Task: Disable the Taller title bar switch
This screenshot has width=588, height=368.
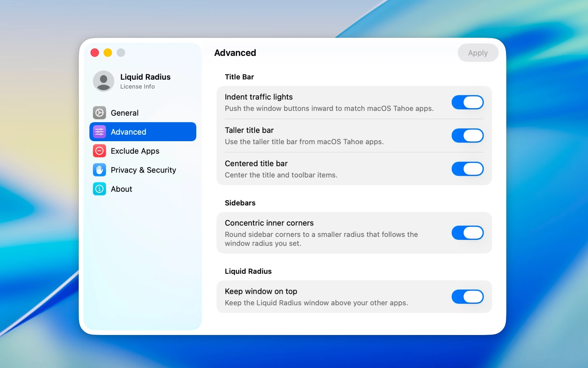Action: [x=467, y=136]
